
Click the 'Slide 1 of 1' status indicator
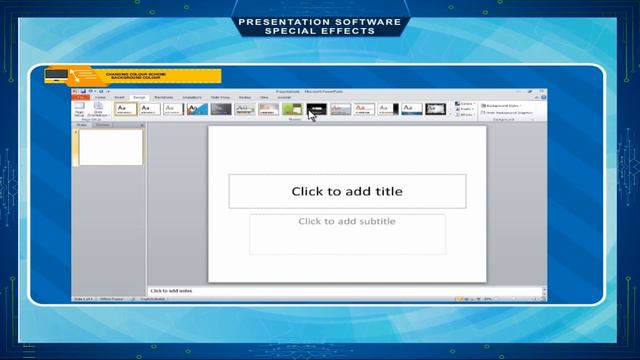(83, 299)
